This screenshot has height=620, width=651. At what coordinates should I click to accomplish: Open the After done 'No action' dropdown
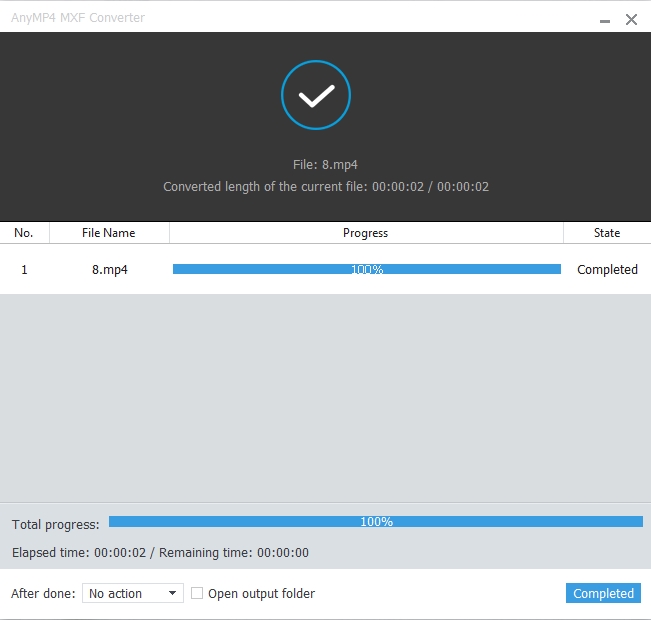[x=132, y=594]
